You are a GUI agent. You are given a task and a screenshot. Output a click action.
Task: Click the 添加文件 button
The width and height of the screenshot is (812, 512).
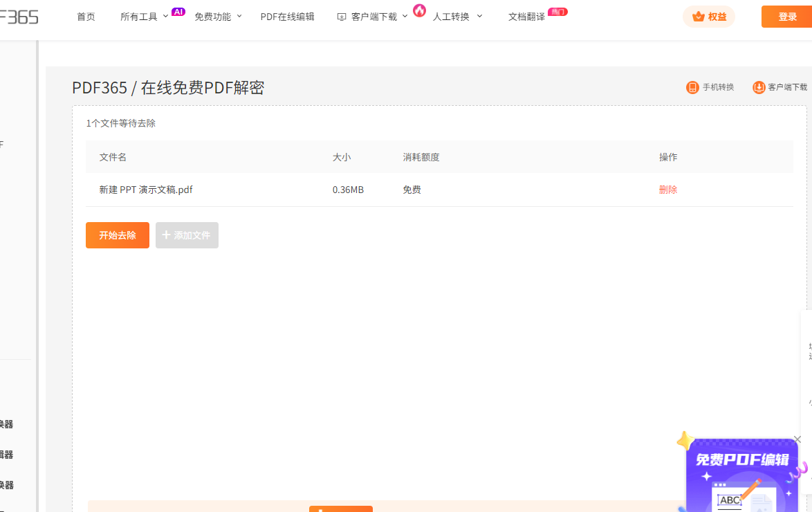187,235
